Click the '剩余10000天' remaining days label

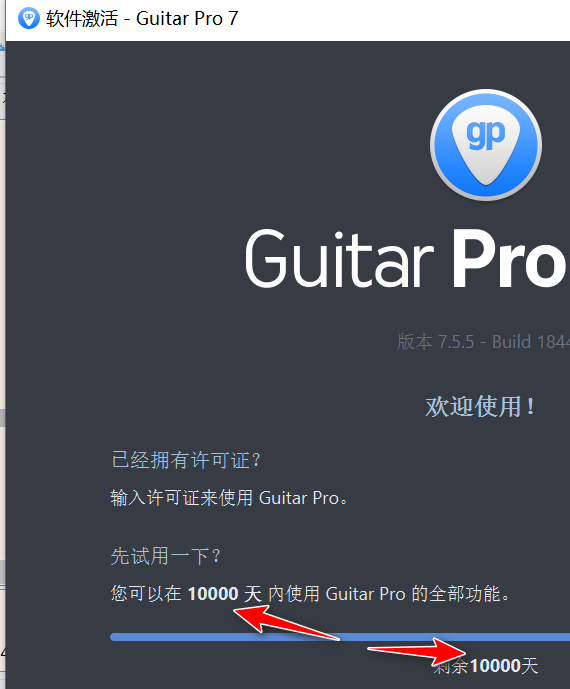point(486,666)
